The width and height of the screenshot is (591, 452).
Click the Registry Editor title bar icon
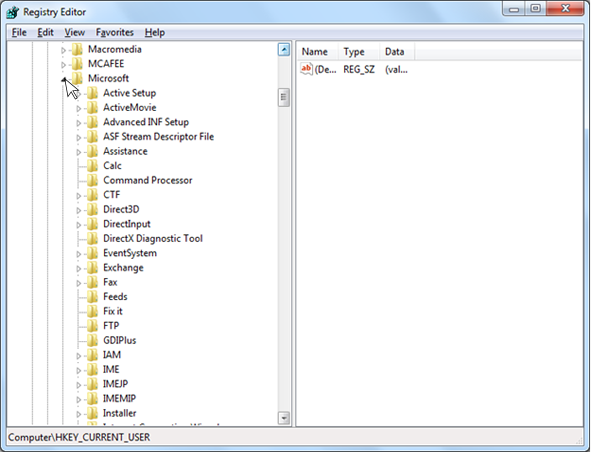(x=12, y=12)
